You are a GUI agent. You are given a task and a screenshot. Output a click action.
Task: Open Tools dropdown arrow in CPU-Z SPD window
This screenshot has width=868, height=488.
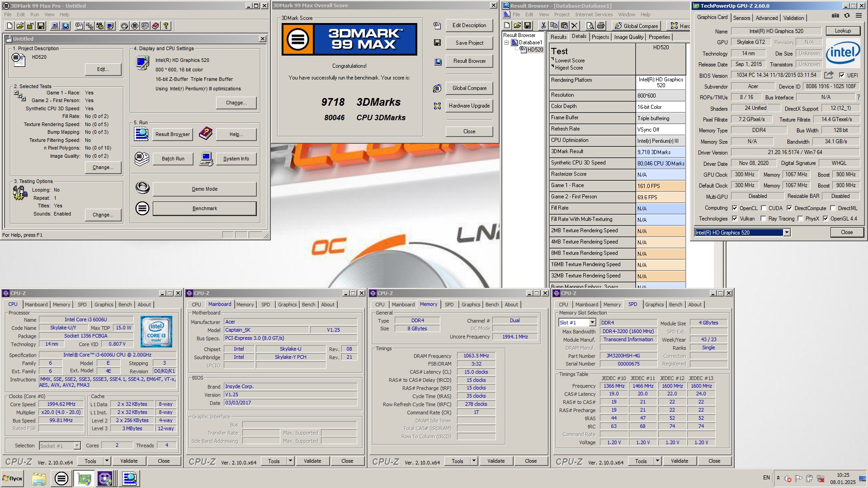(x=658, y=461)
